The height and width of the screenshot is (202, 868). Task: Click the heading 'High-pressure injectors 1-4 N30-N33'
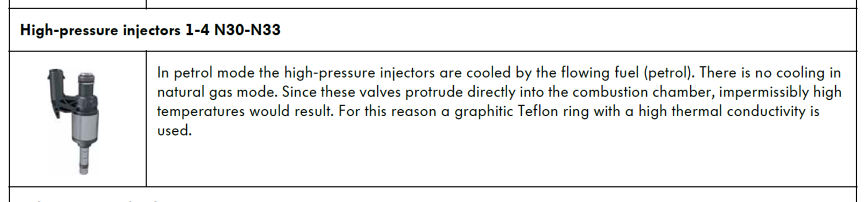pos(150,30)
